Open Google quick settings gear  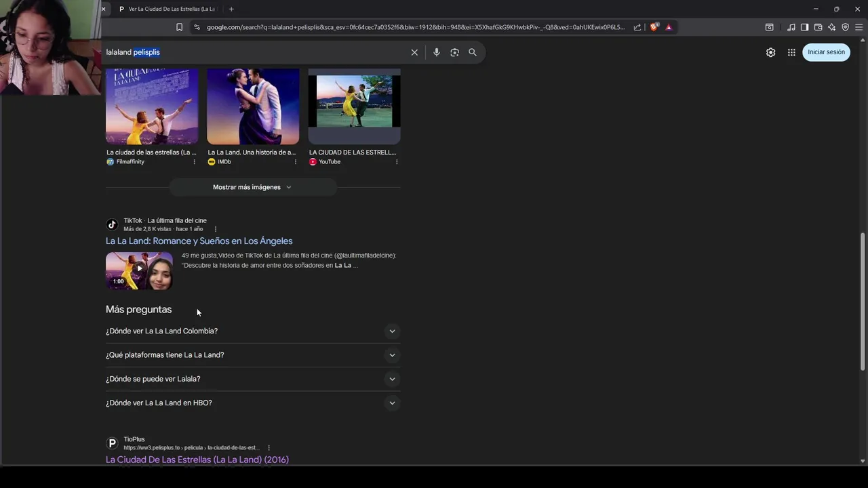tap(771, 52)
